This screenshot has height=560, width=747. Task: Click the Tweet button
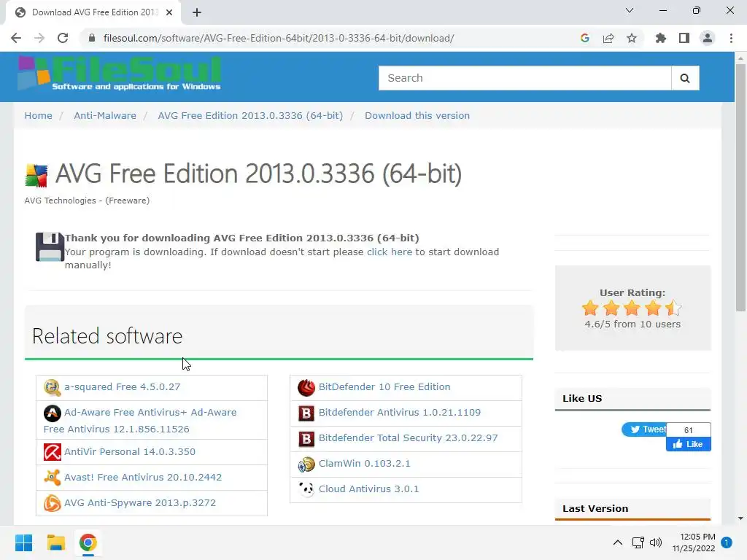pos(644,429)
